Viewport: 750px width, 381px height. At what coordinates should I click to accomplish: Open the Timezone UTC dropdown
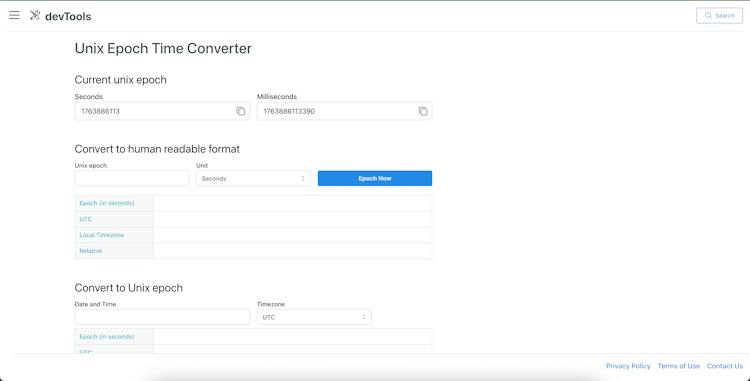point(314,317)
